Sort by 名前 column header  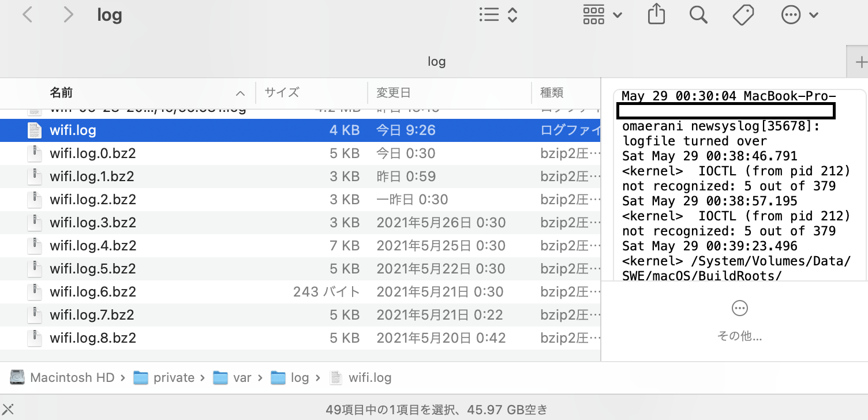(x=61, y=92)
